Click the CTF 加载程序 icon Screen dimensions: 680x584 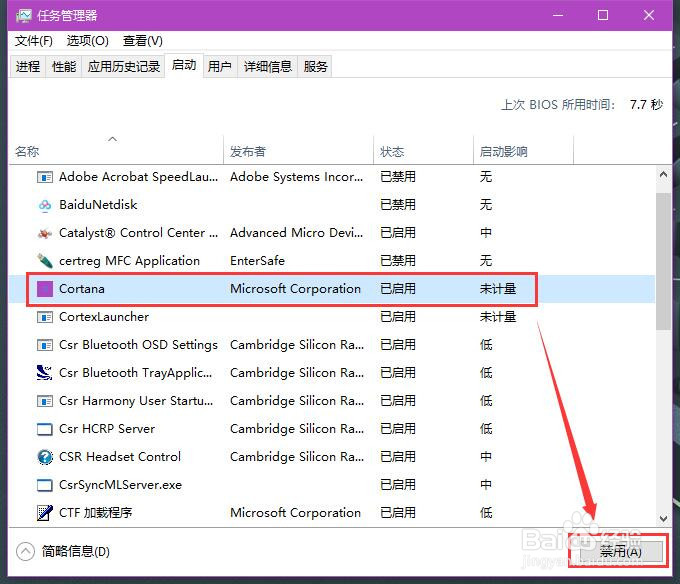point(45,513)
